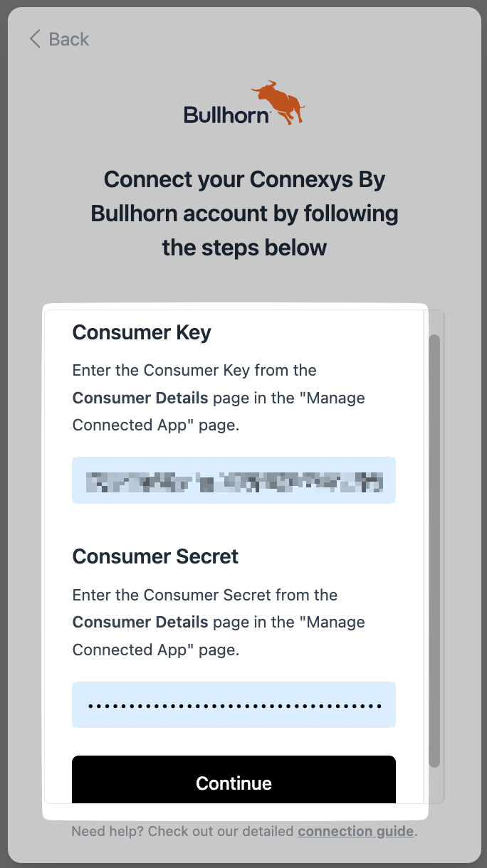Click the blurred Consumer Key value text
This screenshot has width=487, height=868.
coord(234,482)
